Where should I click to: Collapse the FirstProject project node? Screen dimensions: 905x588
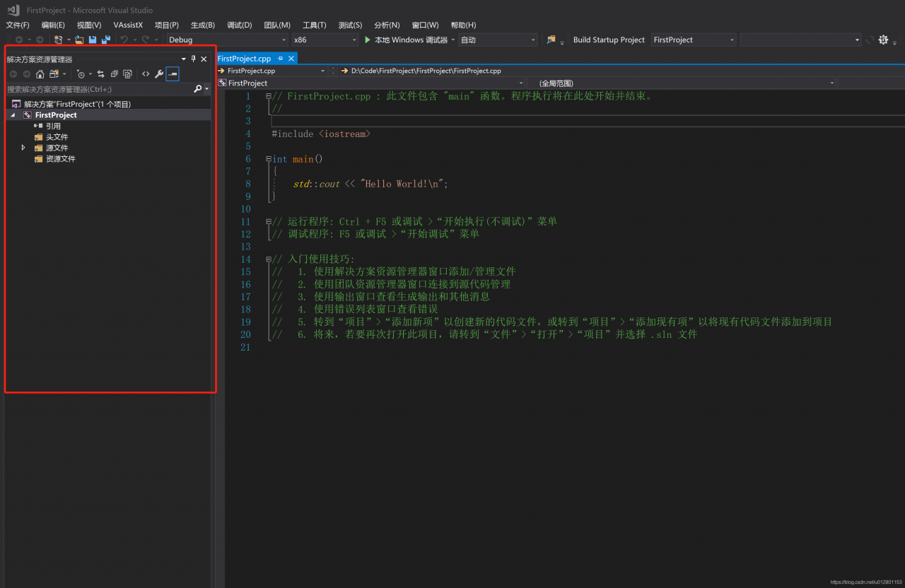tap(13, 114)
